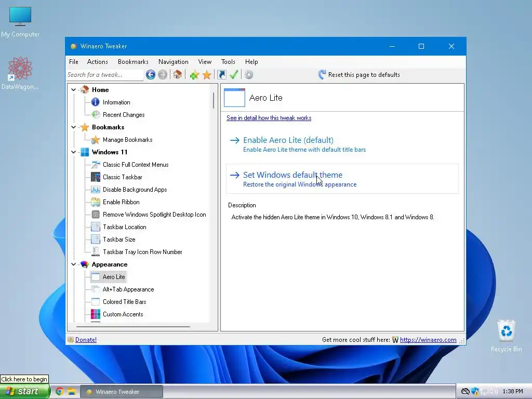This screenshot has width=532, height=399.
Task: Select the Appearance heading text
Action: coord(110,264)
